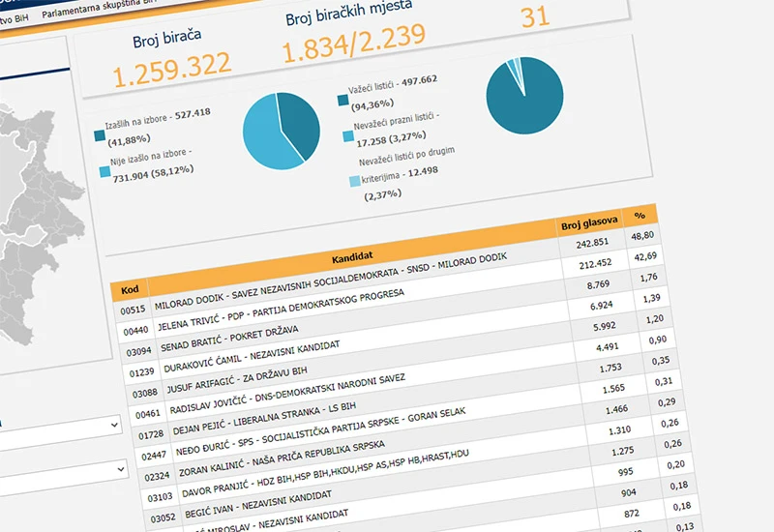Select the Dejan Pejić Liberalna stranka row

406,397
